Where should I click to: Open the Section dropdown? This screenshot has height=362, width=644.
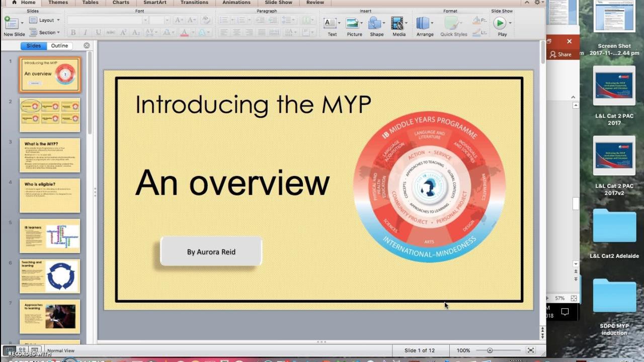pyautogui.click(x=44, y=33)
